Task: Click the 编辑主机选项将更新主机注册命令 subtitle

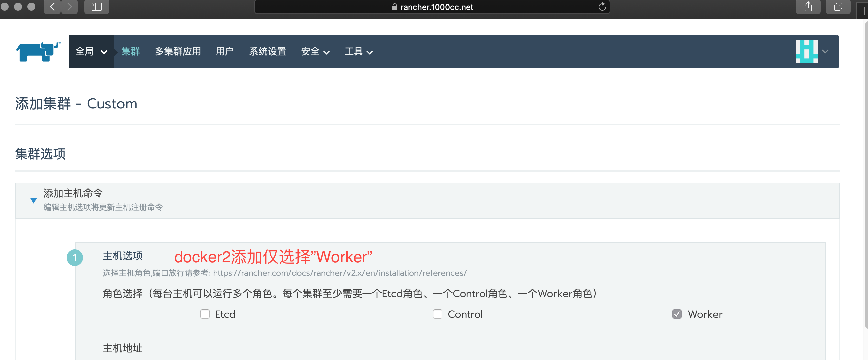Action: 103,207
